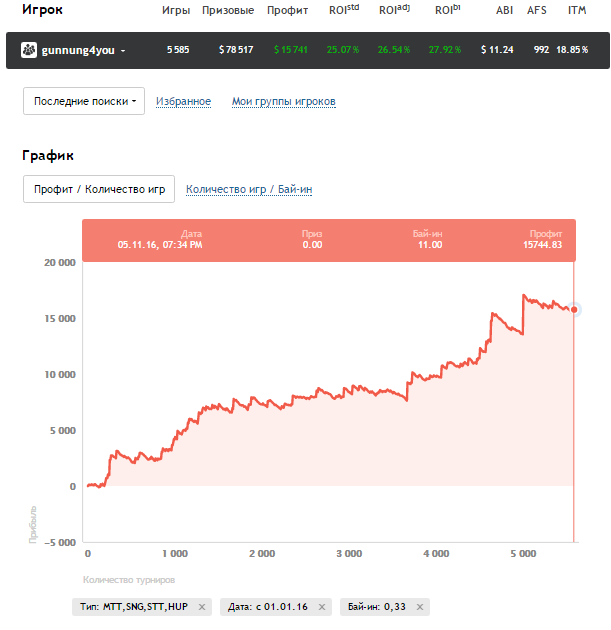This screenshot has height=630, width=611.
Task: Expand the gunnung4you player name dropdown
Action: [x=123, y=50]
